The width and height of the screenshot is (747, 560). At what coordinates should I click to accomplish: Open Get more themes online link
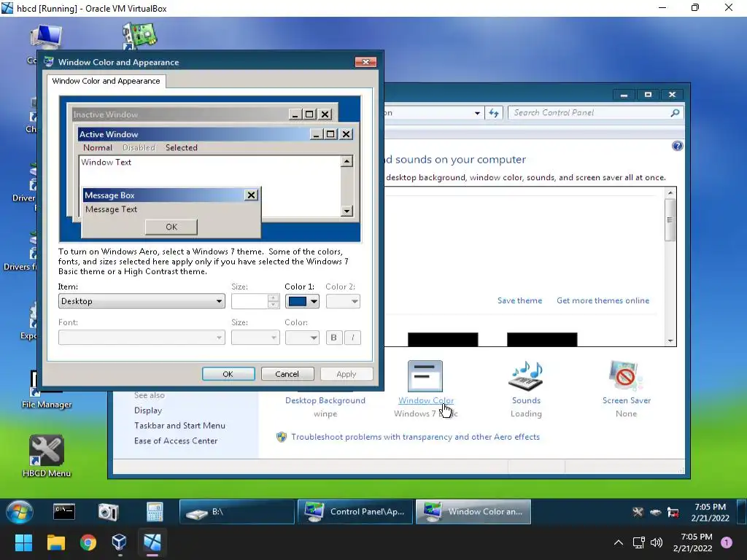(603, 300)
